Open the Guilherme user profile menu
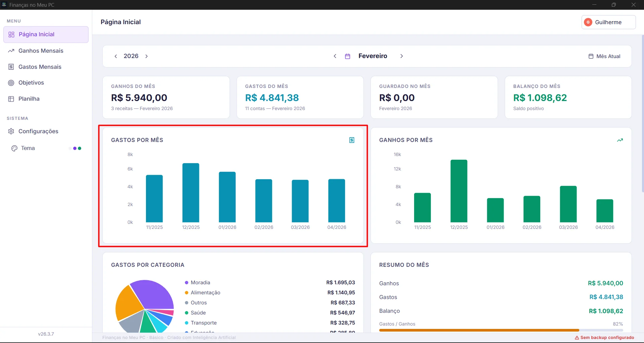644x343 pixels. click(608, 22)
